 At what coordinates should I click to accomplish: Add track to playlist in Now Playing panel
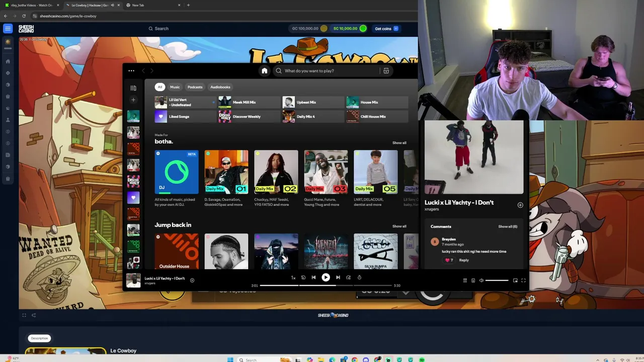point(520,205)
